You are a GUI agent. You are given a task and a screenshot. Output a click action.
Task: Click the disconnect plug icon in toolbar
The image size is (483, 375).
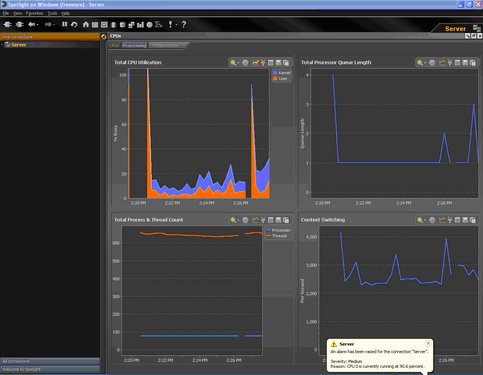click(x=19, y=24)
